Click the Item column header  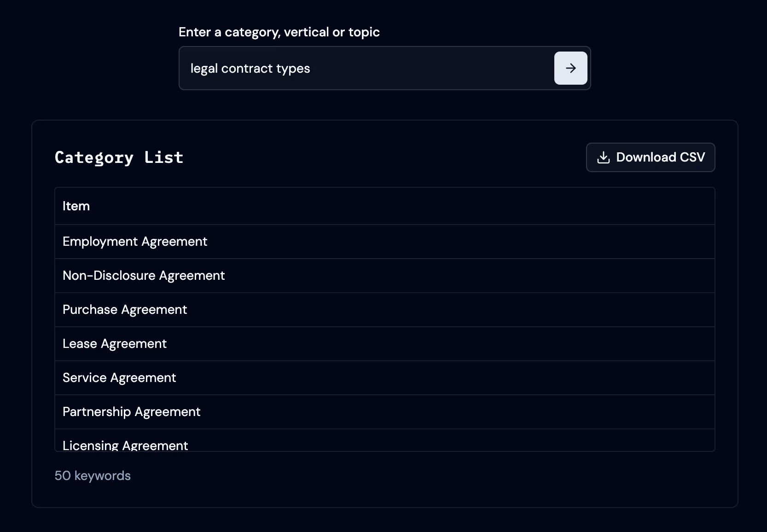pyautogui.click(x=76, y=206)
